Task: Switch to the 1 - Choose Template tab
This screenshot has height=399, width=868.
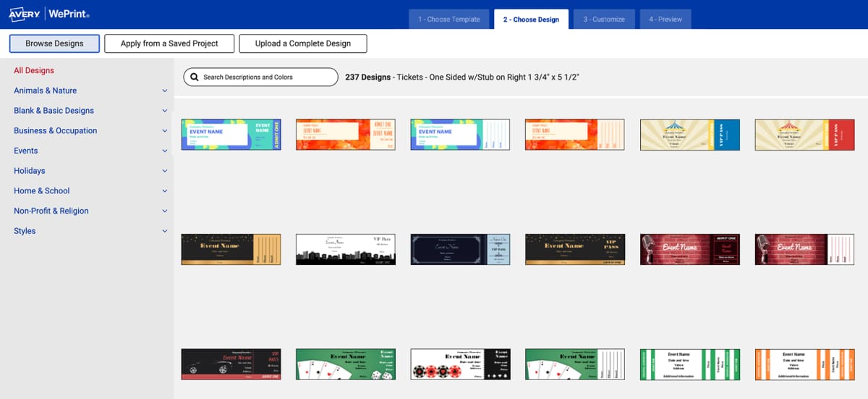Action: [x=448, y=20]
